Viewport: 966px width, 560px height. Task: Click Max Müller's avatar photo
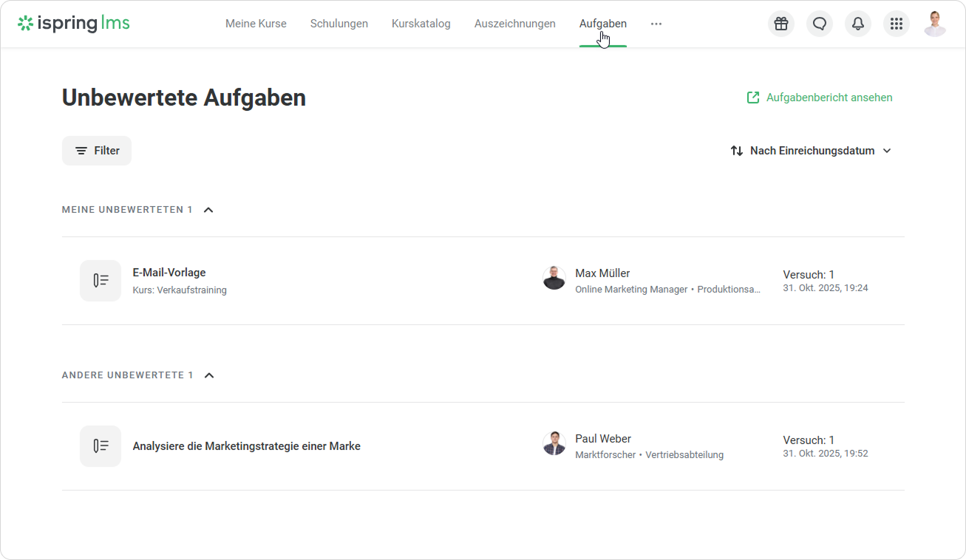pos(554,279)
